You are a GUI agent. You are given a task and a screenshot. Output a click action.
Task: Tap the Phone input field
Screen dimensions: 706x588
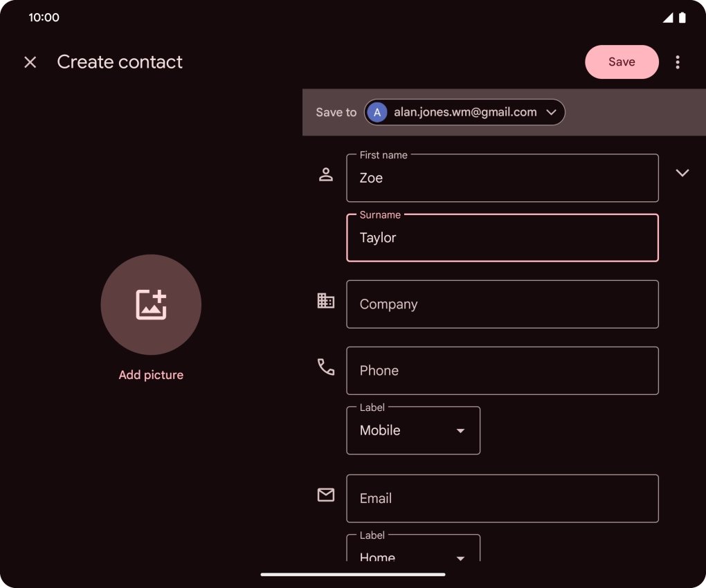pos(502,371)
